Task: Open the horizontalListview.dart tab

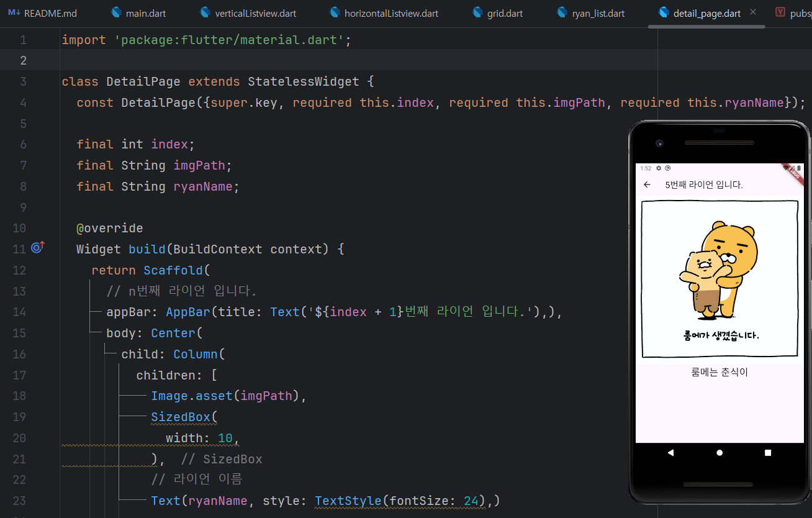Action: click(x=384, y=13)
